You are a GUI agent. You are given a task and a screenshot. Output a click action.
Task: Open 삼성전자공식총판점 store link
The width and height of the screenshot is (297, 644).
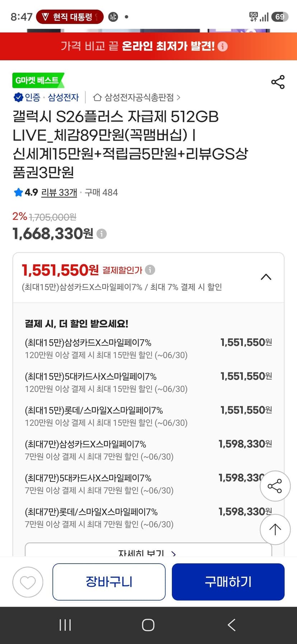coord(137,97)
